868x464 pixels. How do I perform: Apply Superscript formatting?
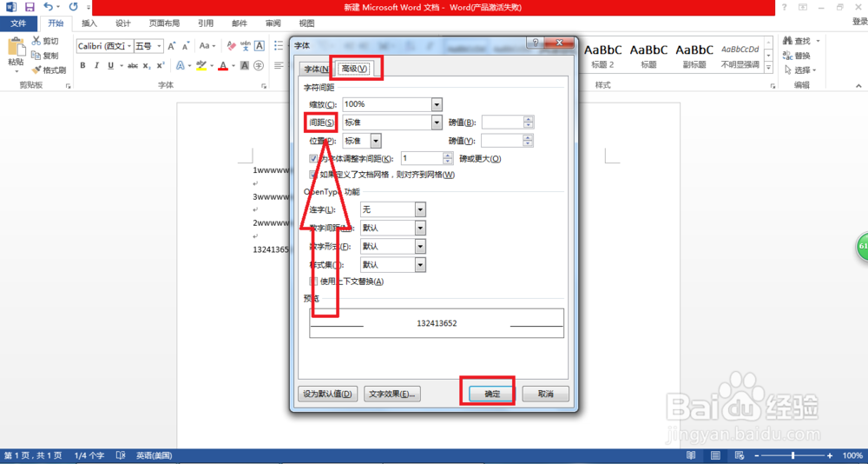click(x=161, y=65)
